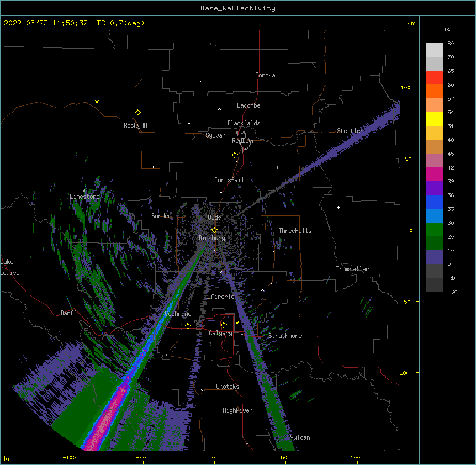Click the yellow diamond marker near RockyMH
This screenshot has height=465, width=476.
click(137, 113)
